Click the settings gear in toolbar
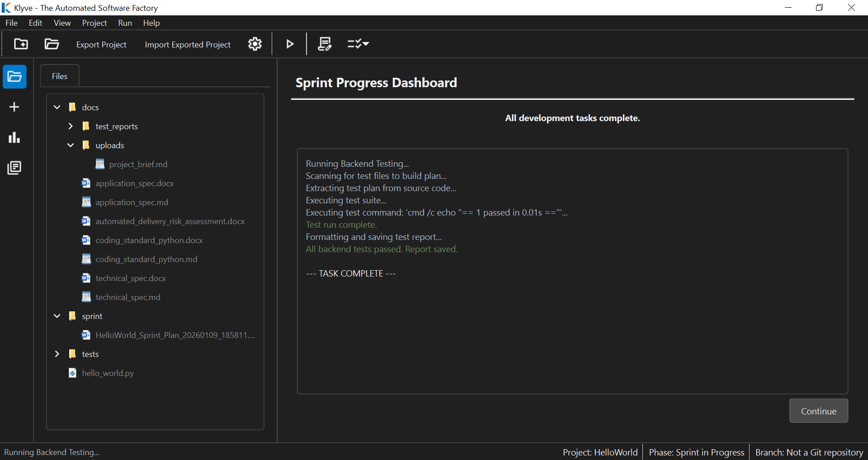The image size is (868, 460). point(255,44)
